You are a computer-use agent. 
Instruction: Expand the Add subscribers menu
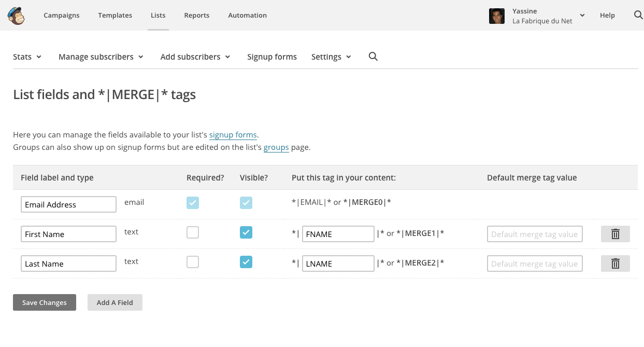[195, 57]
